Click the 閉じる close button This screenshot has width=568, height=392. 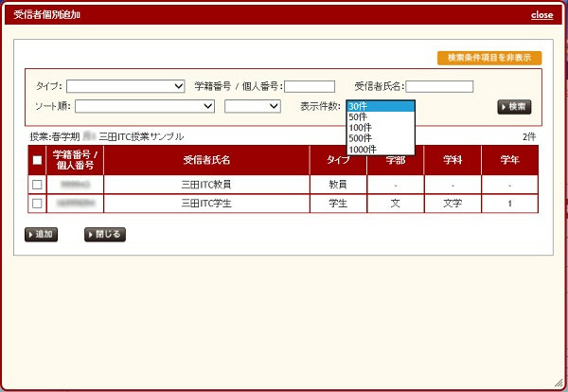point(104,235)
